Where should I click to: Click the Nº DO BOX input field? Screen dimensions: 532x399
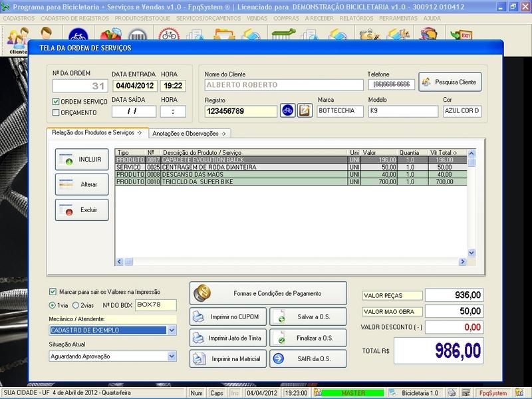click(x=156, y=305)
